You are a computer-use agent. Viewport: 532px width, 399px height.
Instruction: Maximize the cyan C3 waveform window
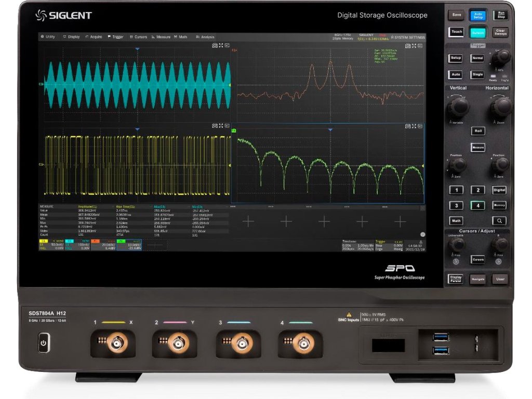(x=221, y=45)
